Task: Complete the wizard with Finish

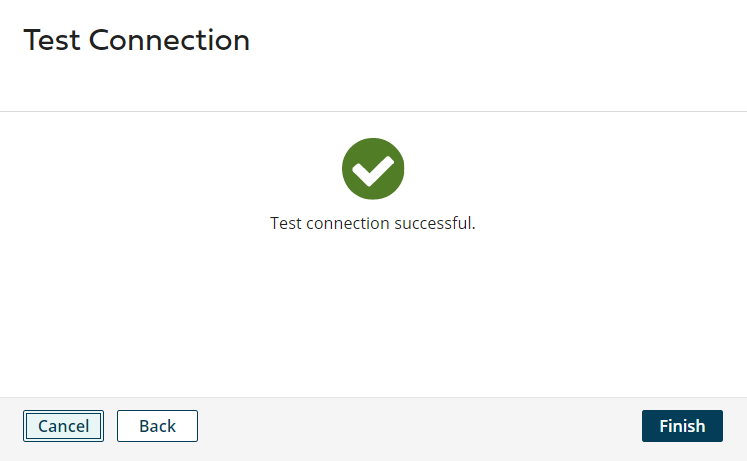Action: click(682, 426)
